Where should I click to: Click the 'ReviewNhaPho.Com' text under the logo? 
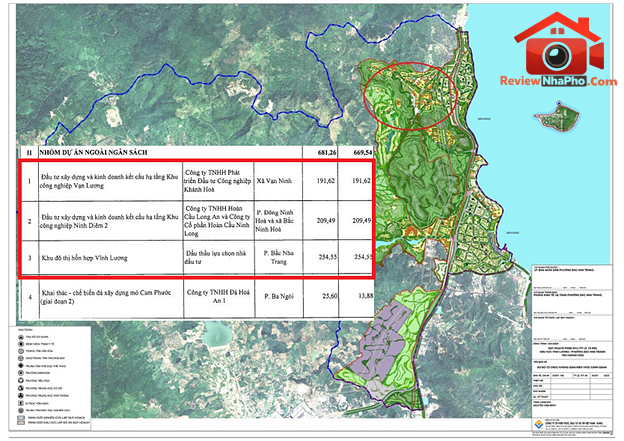pos(558,81)
